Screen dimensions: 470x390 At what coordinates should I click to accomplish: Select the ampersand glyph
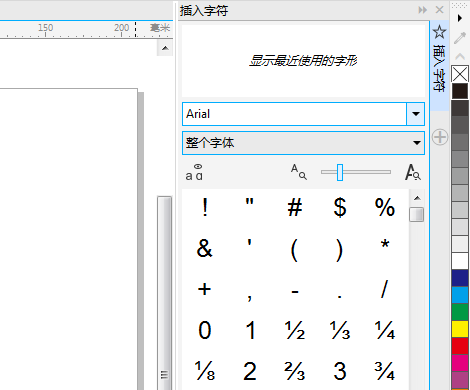click(204, 248)
